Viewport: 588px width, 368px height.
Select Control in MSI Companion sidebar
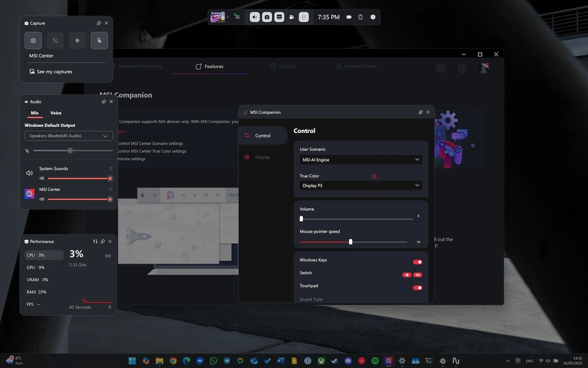tap(263, 136)
